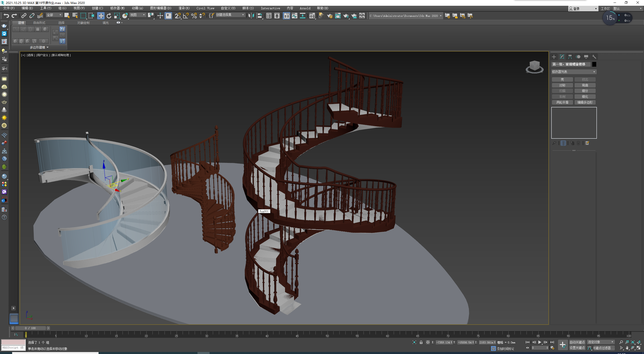Click the black object color swatch
Screen dimensions: 644x354
tap(594, 64)
